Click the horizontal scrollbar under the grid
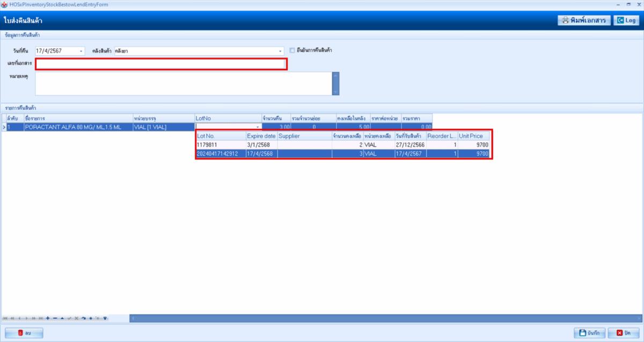Image resolution: width=644 pixels, height=342 pixels. tap(376, 318)
